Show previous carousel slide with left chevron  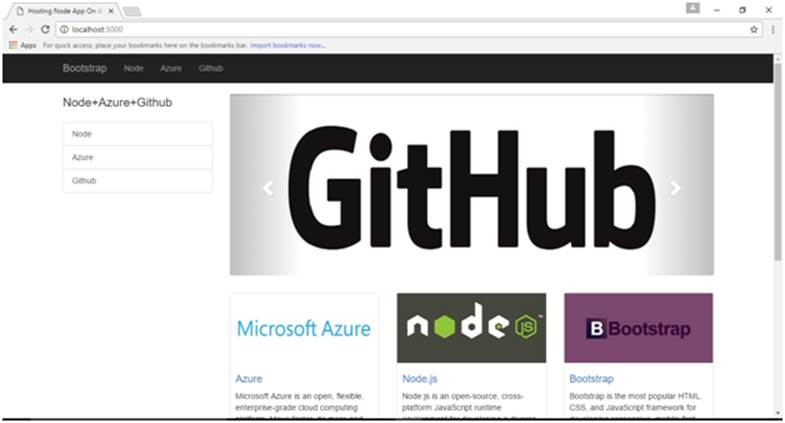click(268, 188)
